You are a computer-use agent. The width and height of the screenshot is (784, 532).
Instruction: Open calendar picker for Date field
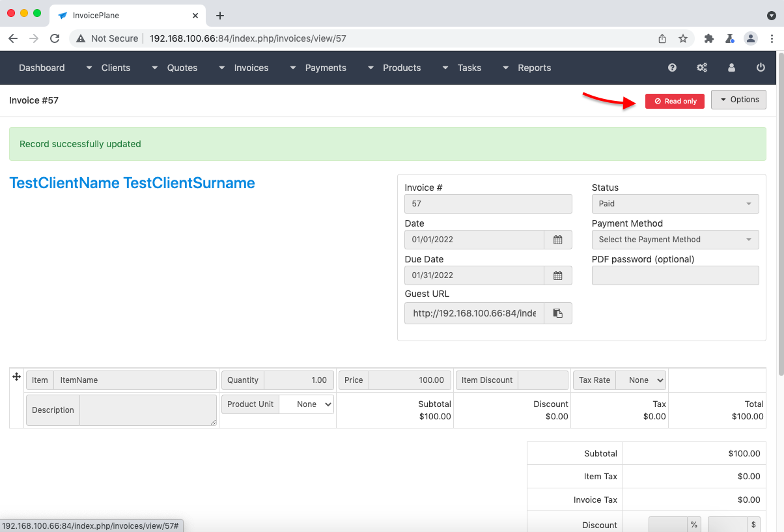(557, 240)
